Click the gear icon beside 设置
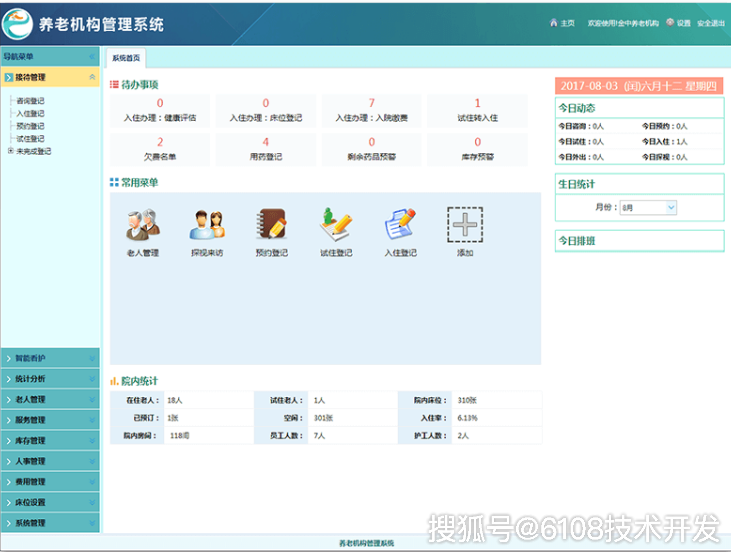The width and height of the screenshot is (731, 552). pos(670,22)
